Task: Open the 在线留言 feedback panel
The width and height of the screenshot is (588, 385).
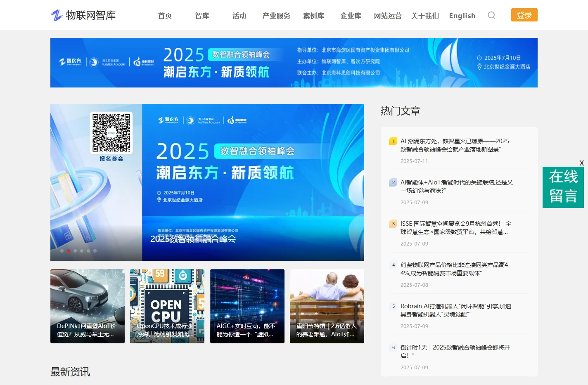Action: coord(563,187)
